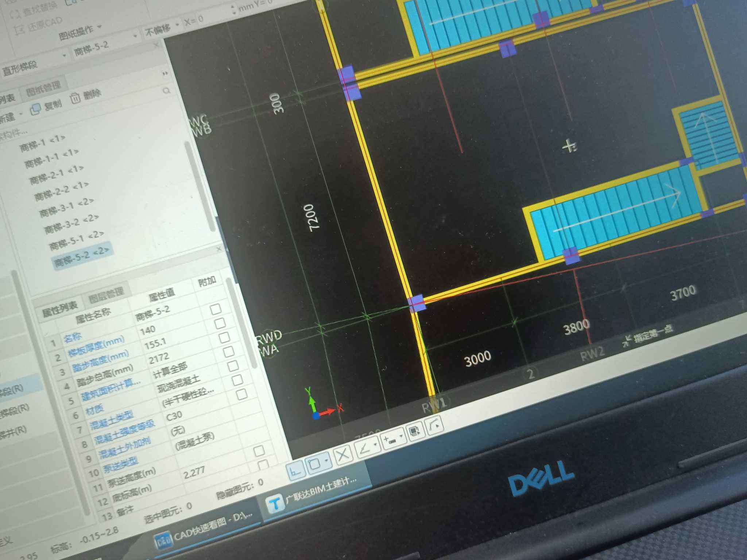The image size is (747, 560).
Task: Click the 复制 button label
Action: click(53, 105)
